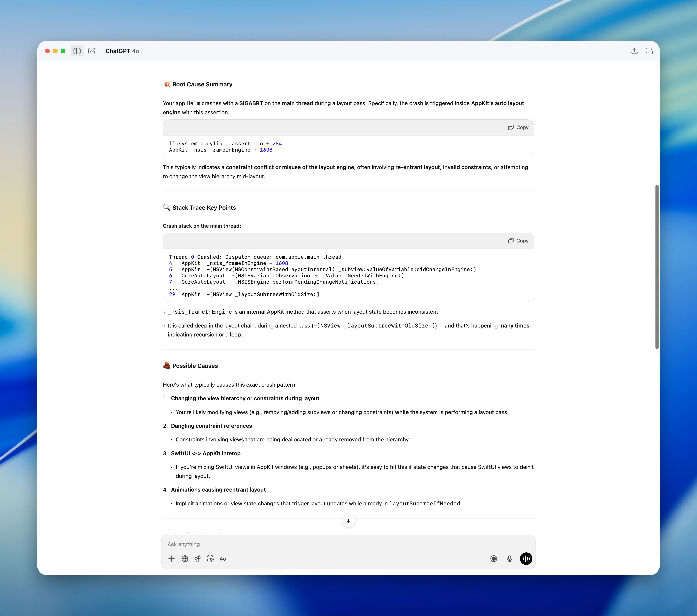The image size is (697, 616).
Task: Copy the libsystem_c.dylib assertion code block
Action: point(518,128)
